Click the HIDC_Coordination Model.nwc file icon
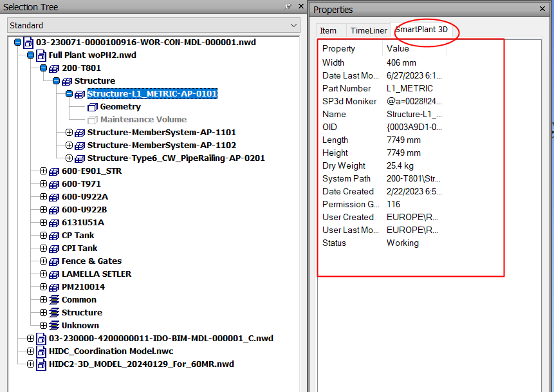 click(41, 351)
